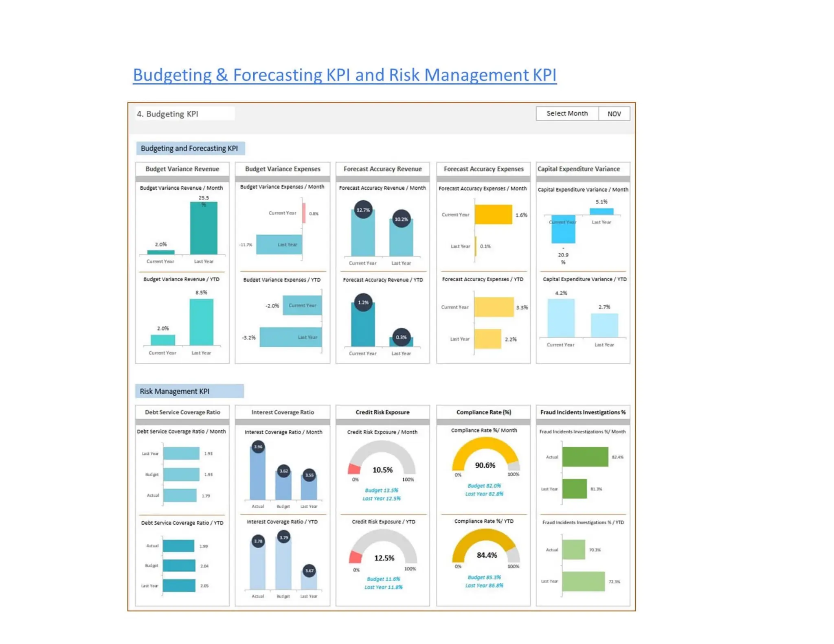Click the 3.96 Actual interest coverage marker
The image size is (834, 644).
point(258,447)
